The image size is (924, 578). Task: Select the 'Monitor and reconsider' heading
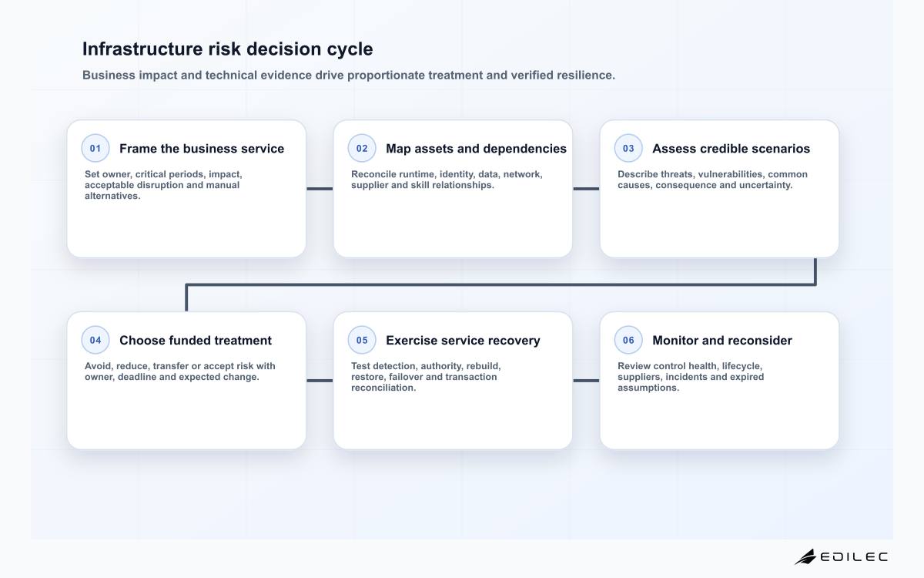[722, 341]
